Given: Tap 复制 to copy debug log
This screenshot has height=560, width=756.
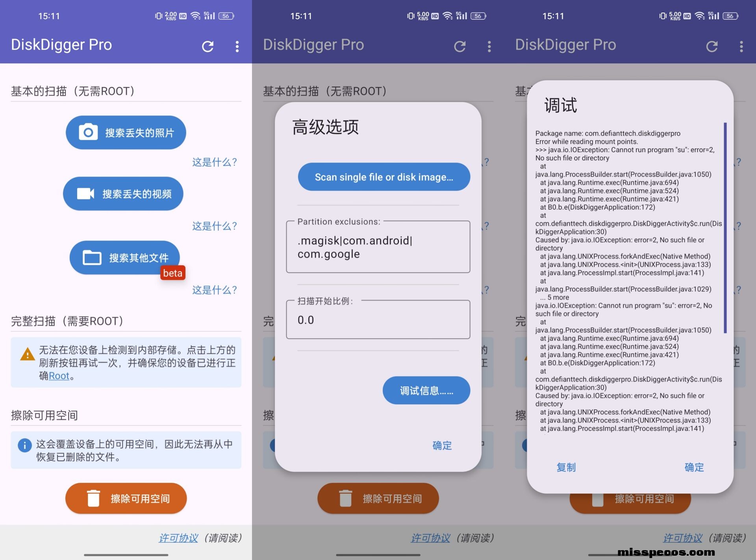Looking at the screenshot, I should (x=566, y=467).
